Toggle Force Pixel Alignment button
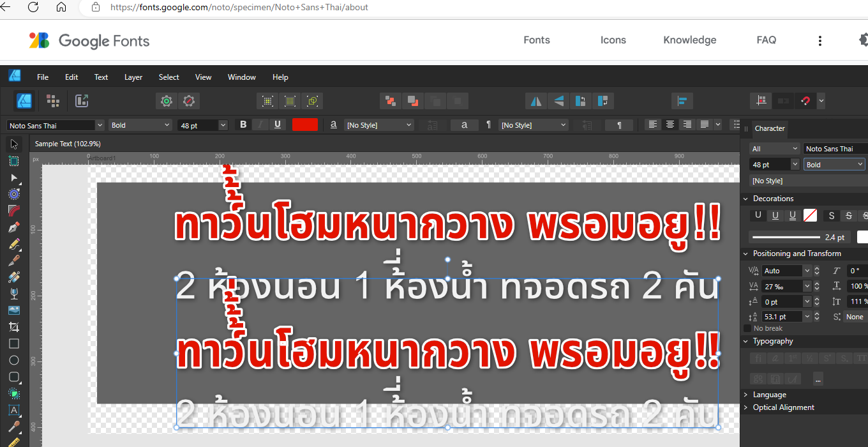Viewport: 868px width, 447px height. tap(761, 101)
